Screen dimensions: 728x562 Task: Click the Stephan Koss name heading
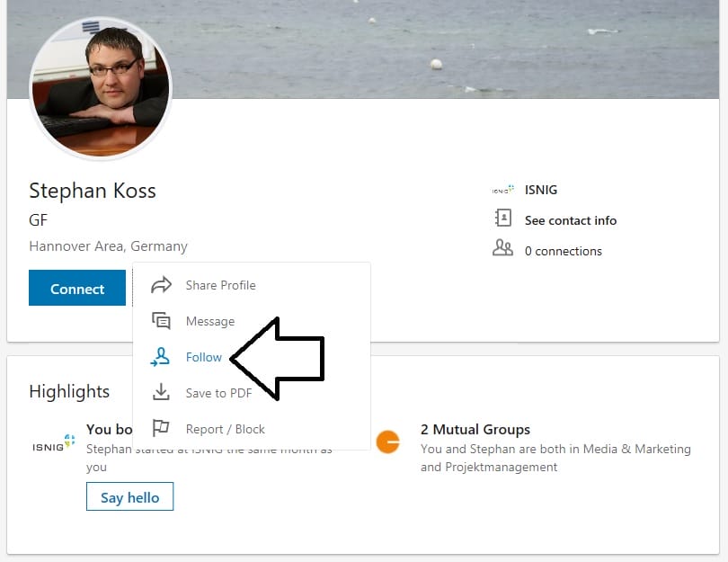[93, 191]
